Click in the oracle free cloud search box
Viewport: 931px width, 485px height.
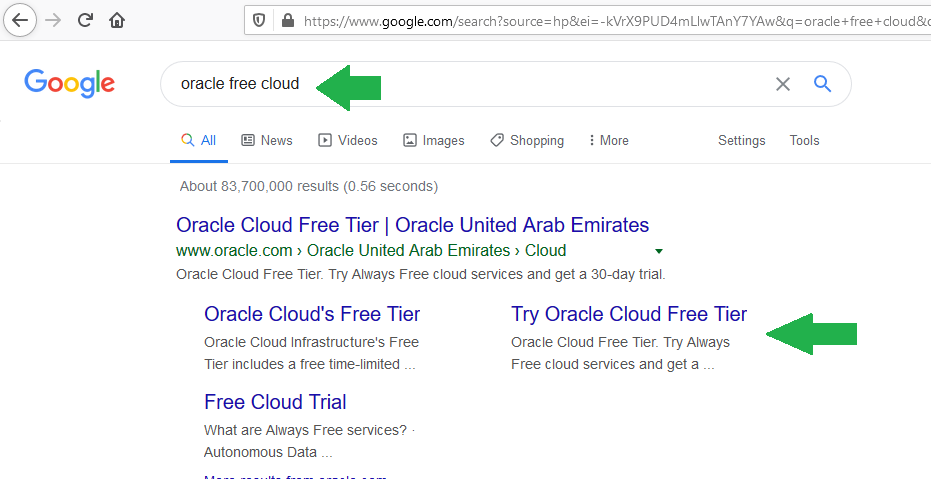point(463,84)
